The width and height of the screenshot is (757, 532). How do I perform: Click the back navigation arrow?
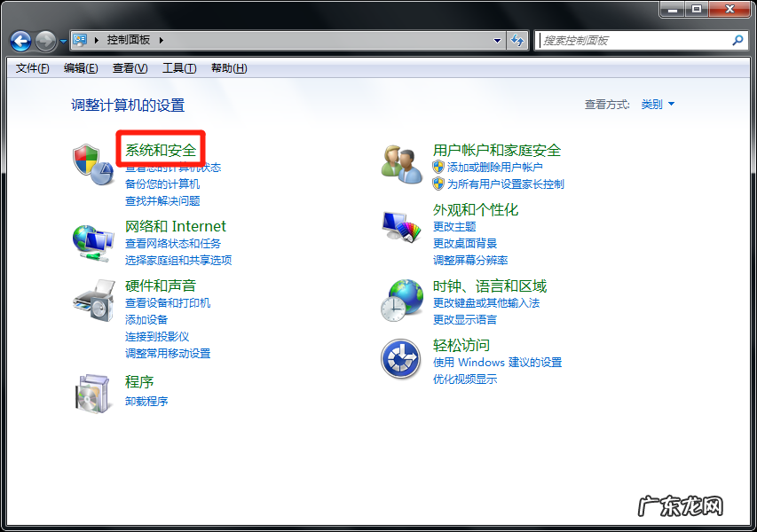pyautogui.click(x=20, y=41)
